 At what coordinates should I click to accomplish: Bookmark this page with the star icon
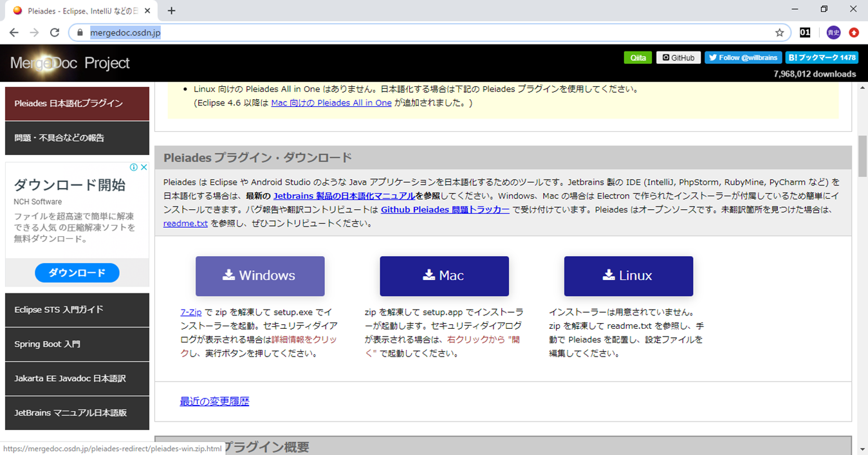[x=779, y=33]
